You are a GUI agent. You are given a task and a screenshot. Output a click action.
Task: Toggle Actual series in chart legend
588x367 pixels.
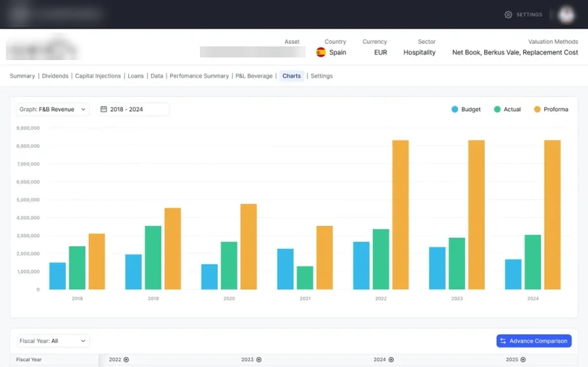coord(508,109)
